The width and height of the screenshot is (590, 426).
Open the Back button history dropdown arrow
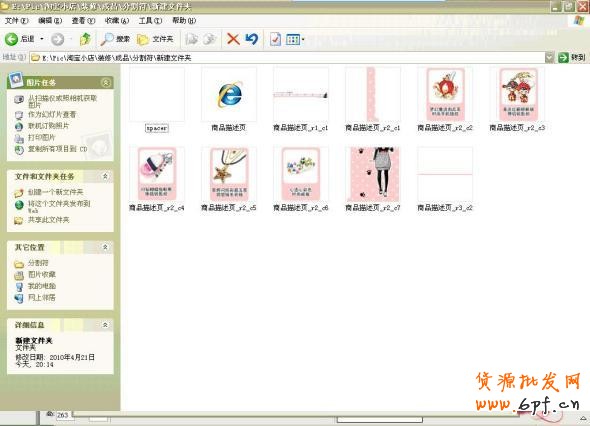(x=42, y=39)
